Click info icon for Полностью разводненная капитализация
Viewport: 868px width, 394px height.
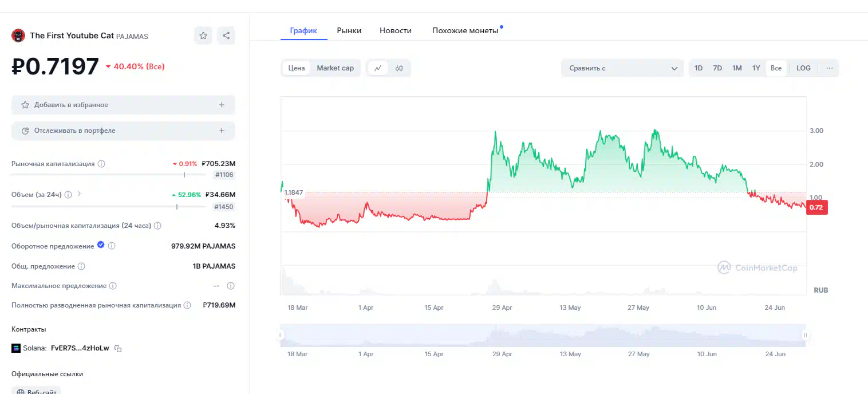187,305
